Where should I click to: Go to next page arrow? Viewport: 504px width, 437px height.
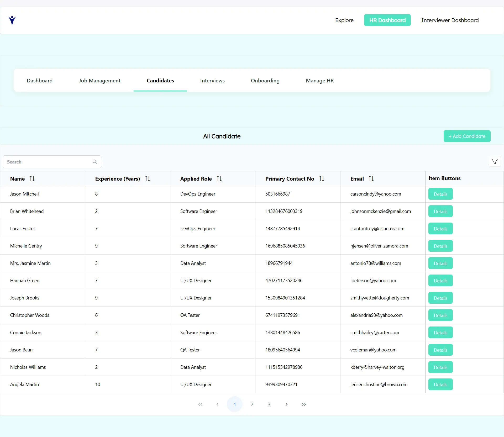[x=286, y=404]
